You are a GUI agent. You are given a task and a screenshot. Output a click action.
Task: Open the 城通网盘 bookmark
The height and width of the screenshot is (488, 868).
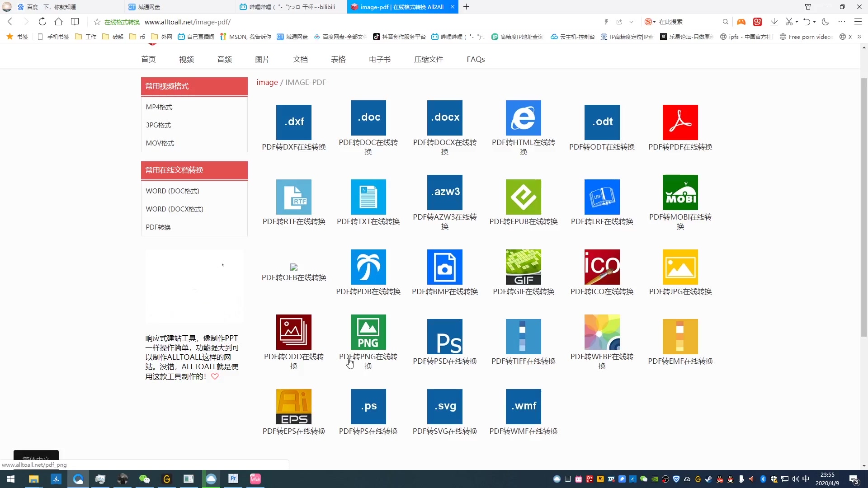[292, 37]
